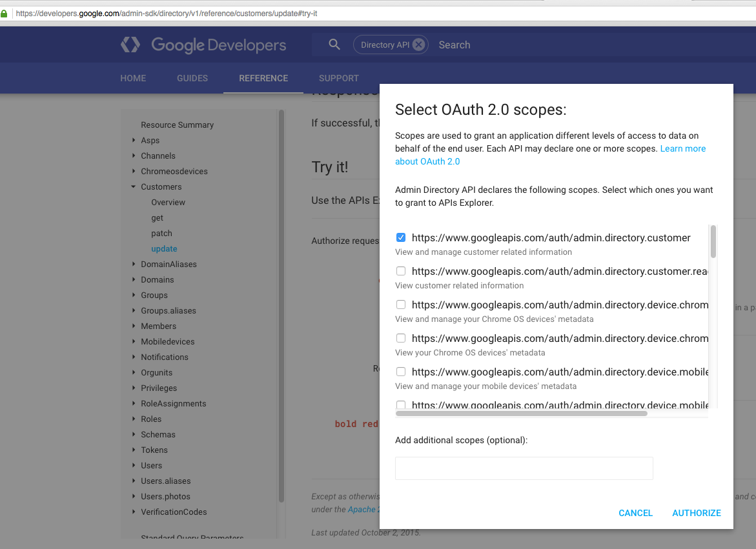Expand the RoleAssignments section
The image size is (756, 549).
pyautogui.click(x=134, y=404)
